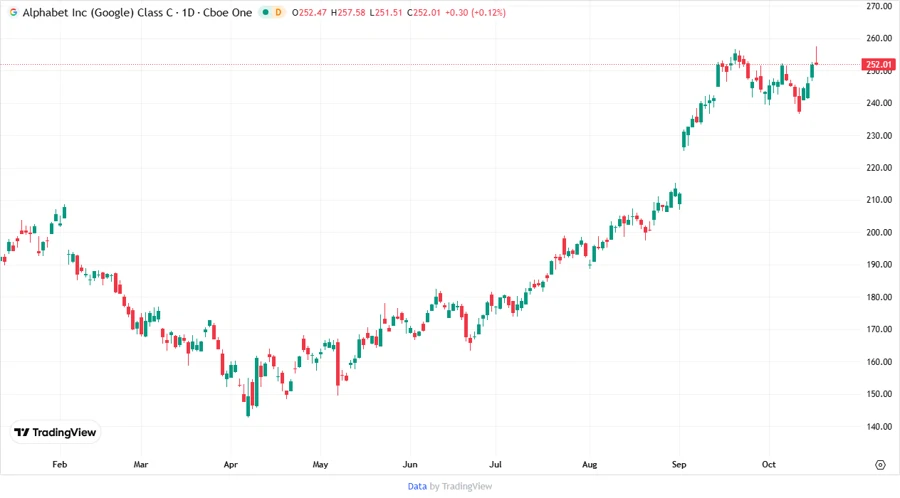Image resolution: width=900 pixels, height=498 pixels.
Task: Select the May label on time axis
Action: tap(320, 464)
